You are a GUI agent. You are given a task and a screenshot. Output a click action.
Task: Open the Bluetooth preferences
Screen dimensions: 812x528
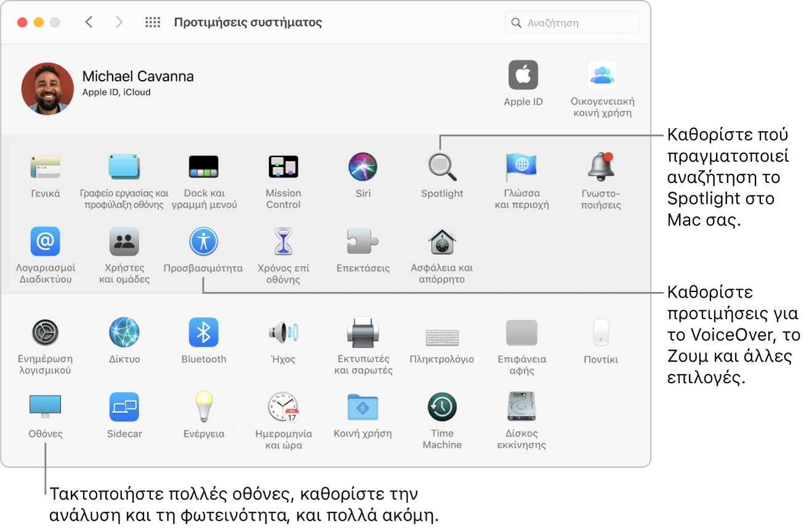(x=204, y=333)
